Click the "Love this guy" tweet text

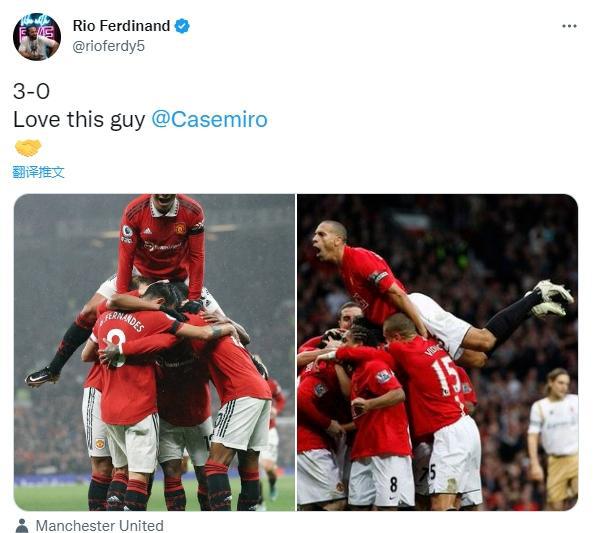pyautogui.click(x=79, y=120)
